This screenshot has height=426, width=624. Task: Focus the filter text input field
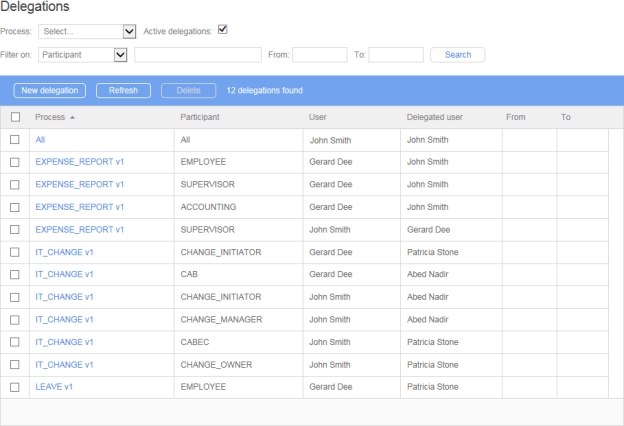point(205,54)
